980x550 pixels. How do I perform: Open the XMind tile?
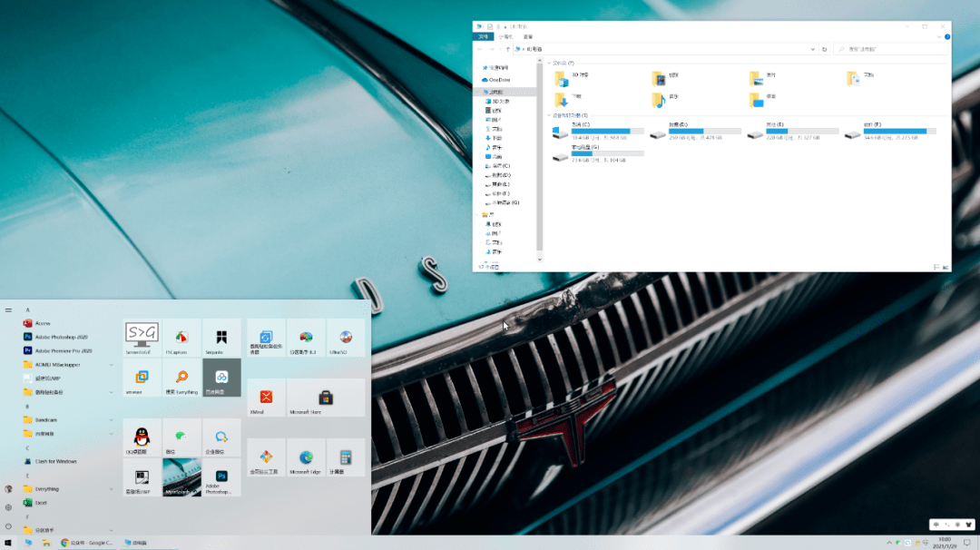pos(266,398)
